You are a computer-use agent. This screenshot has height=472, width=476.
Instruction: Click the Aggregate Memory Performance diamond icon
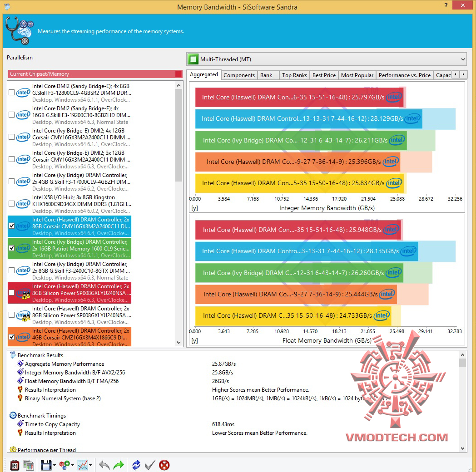[x=20, y=364]
